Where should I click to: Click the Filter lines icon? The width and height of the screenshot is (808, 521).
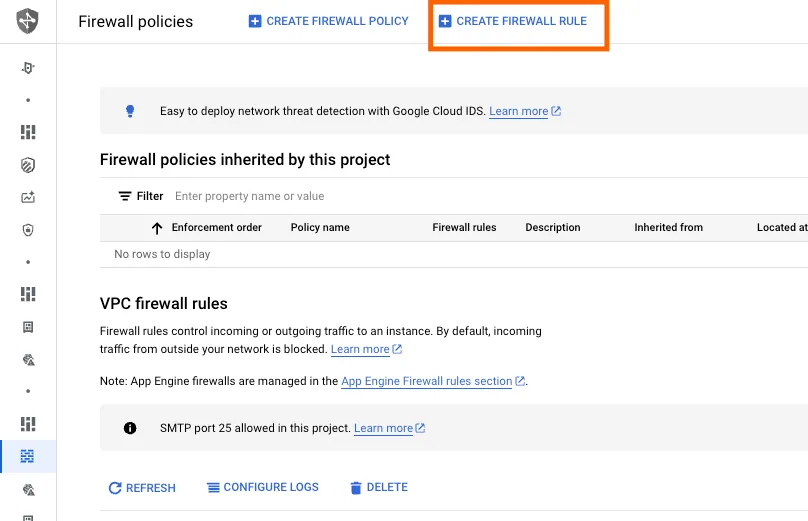(125, 196)
